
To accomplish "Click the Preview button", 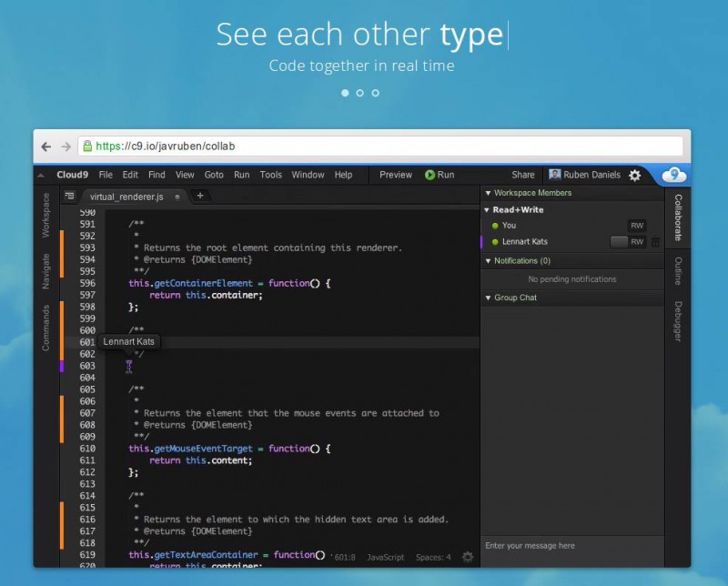I will (x=396, y=175).
